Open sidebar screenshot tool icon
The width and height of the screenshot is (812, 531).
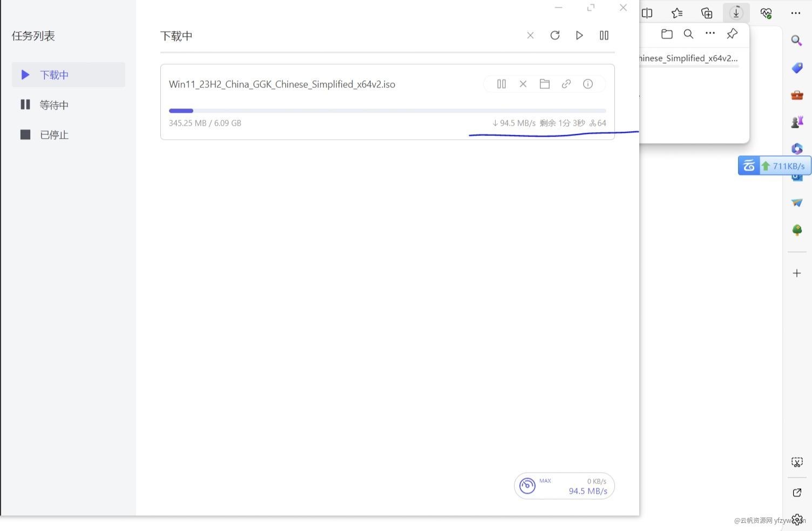(x=797, y=462)
